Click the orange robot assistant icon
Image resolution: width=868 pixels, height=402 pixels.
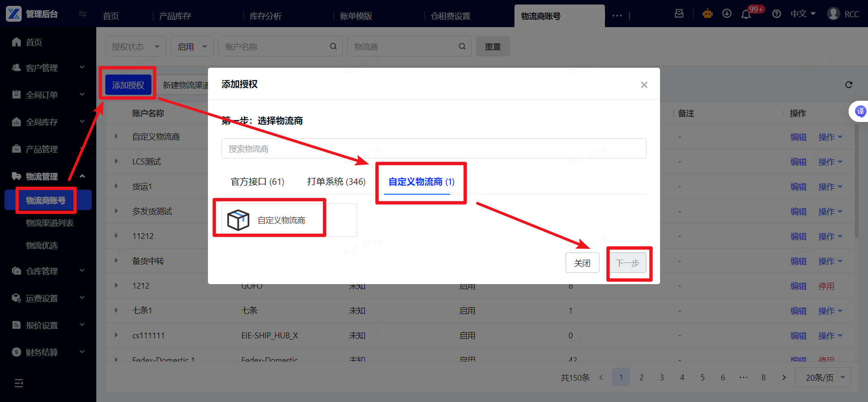pos(708,14)
